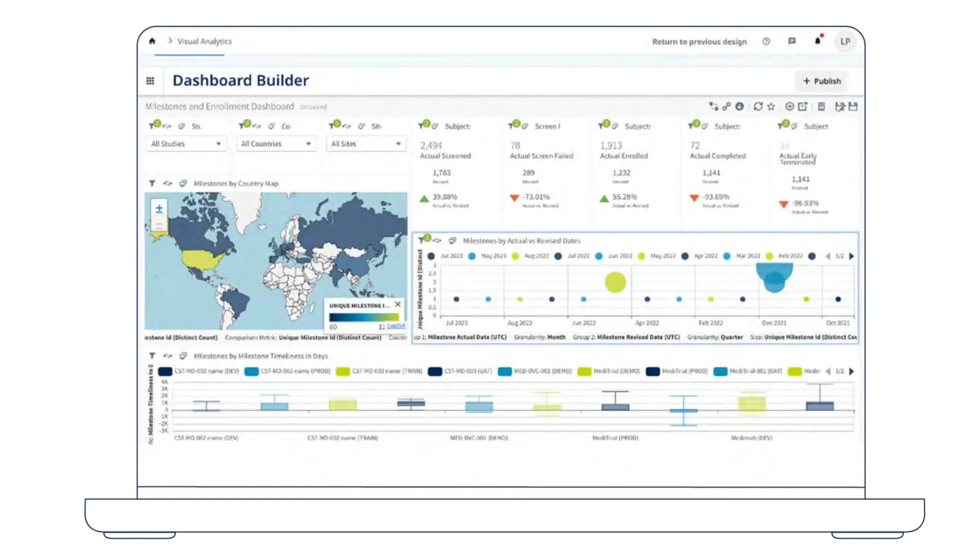Zoom in on the map with plus
Viewport: 980px width, 551px height.
tap(159, 209)
